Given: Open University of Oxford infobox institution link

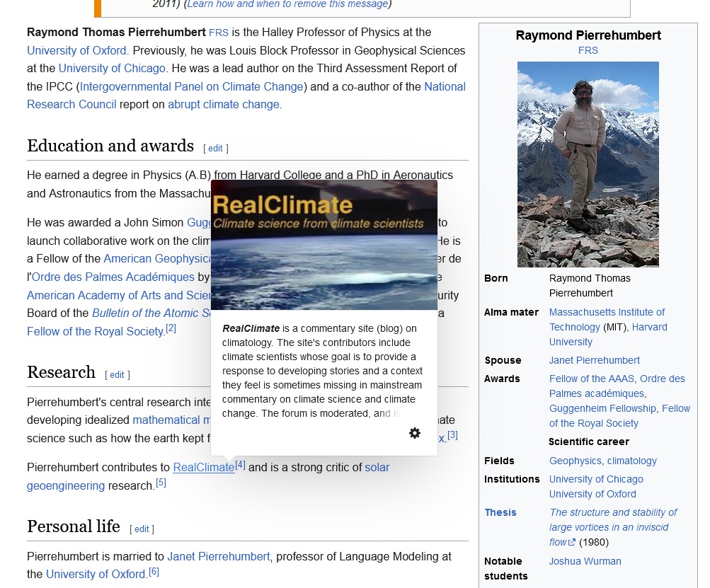Looking at the screenshot, I should pos(592,495).
